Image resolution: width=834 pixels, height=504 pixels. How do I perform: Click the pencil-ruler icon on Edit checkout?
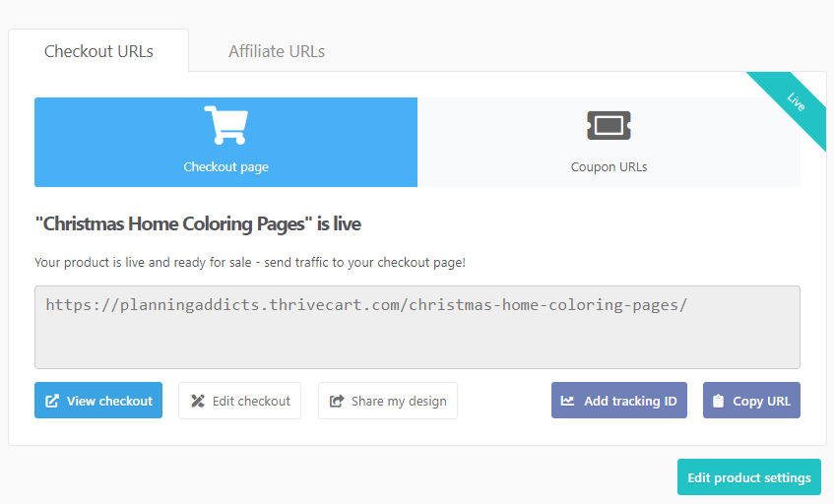click(198, 401)
